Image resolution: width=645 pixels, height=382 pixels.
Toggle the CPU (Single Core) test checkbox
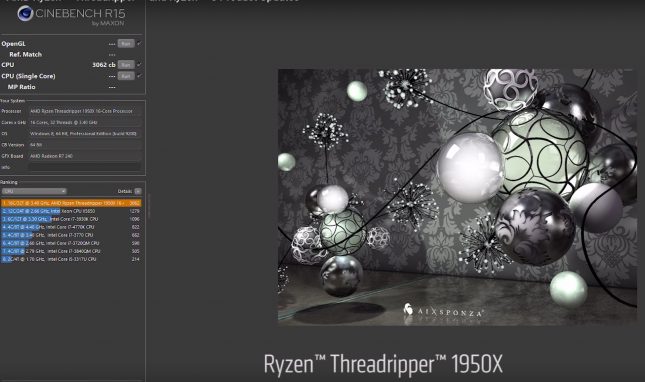point(139,76)
